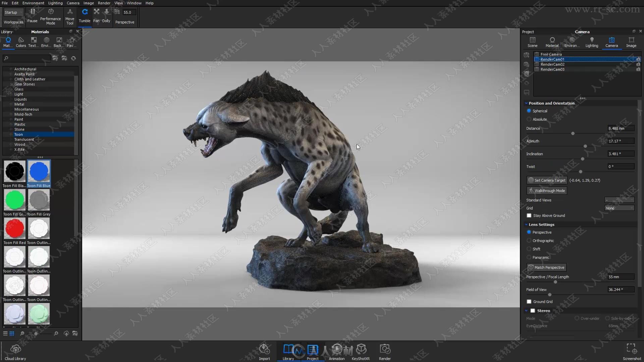Switch to the Image tab

point(631,42)
